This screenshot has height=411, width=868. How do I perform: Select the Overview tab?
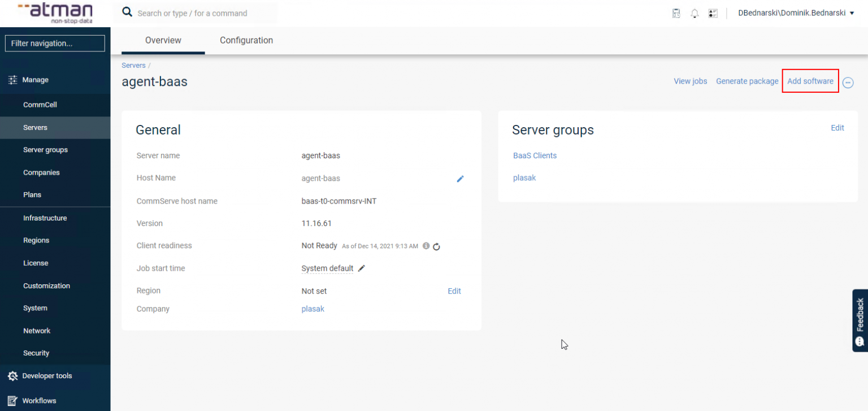(163, 41)
